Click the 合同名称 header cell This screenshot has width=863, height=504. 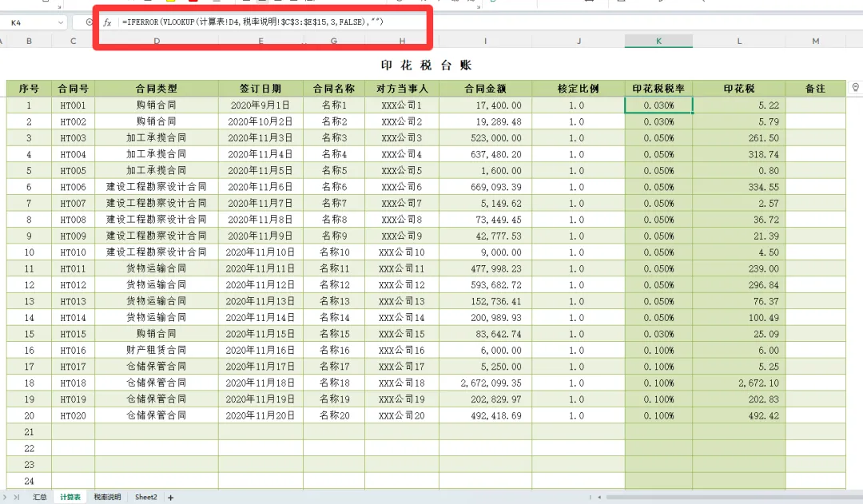333,88
